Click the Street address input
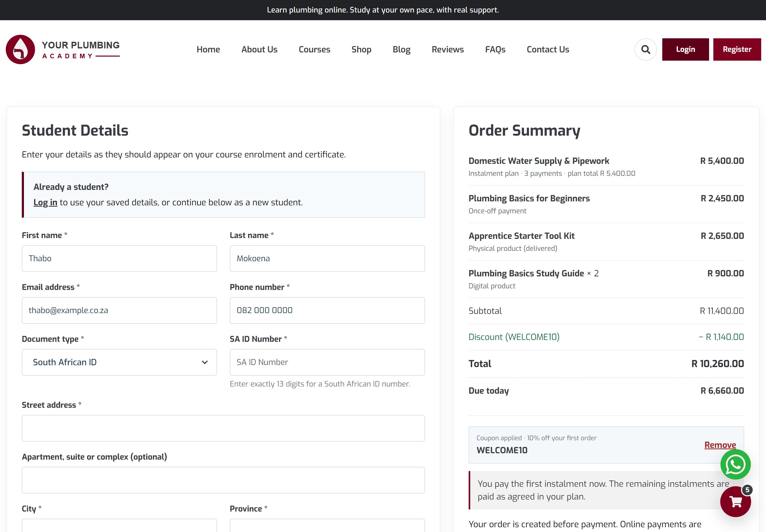Screen dimensions: 766x532 [223, 428]
